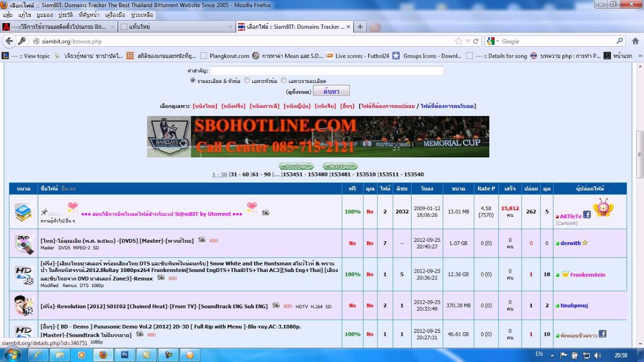Viewport: 644px width, 362px height.
Task: Click the Prev Page button
Action: [296, 166]
